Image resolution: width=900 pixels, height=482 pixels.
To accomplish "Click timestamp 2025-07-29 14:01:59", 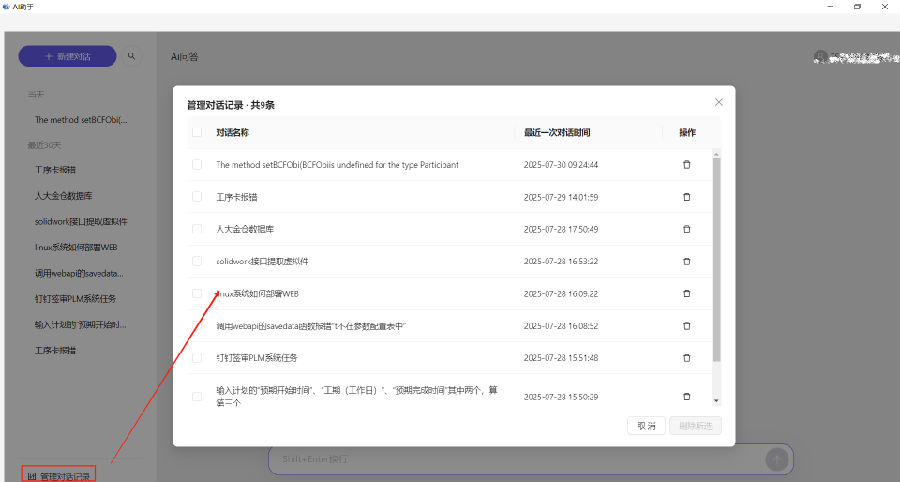I will 561,197.
